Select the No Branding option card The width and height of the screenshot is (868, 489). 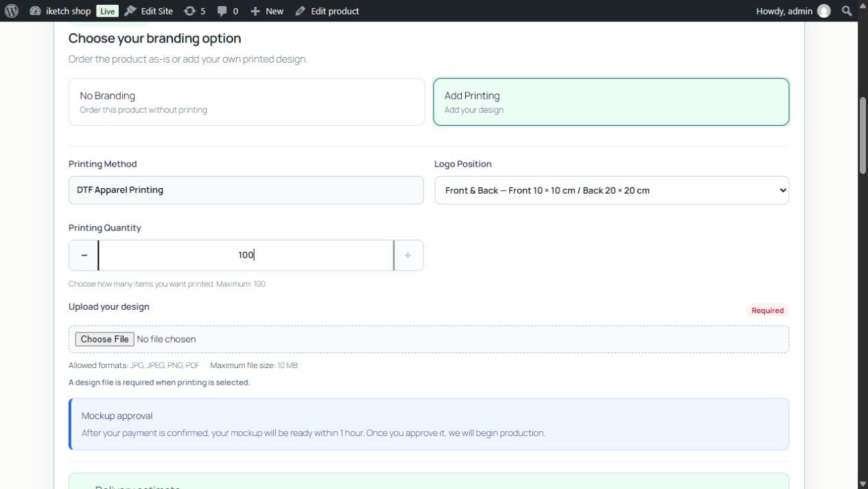(246, 102)
